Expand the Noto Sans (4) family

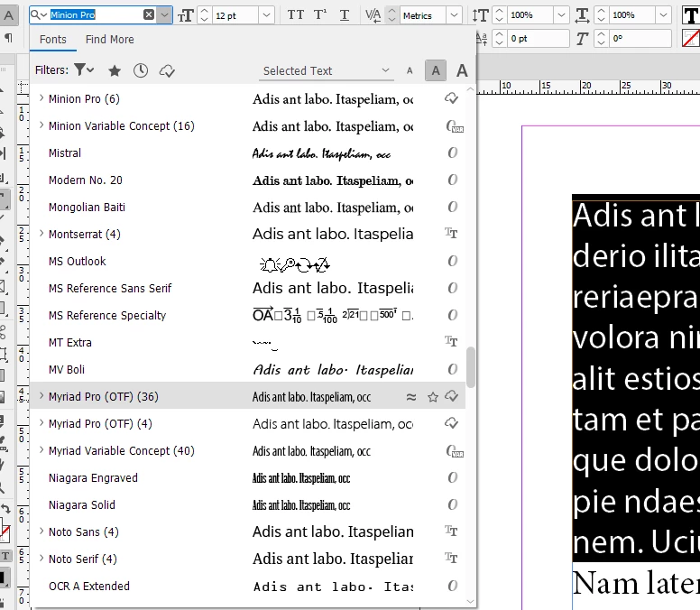click(x=41, y=531)
